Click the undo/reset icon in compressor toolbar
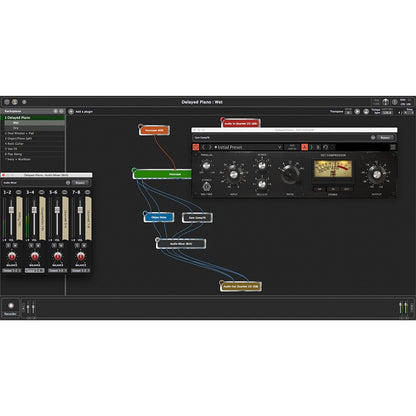 pyautogui.click(x=325, y=147)
